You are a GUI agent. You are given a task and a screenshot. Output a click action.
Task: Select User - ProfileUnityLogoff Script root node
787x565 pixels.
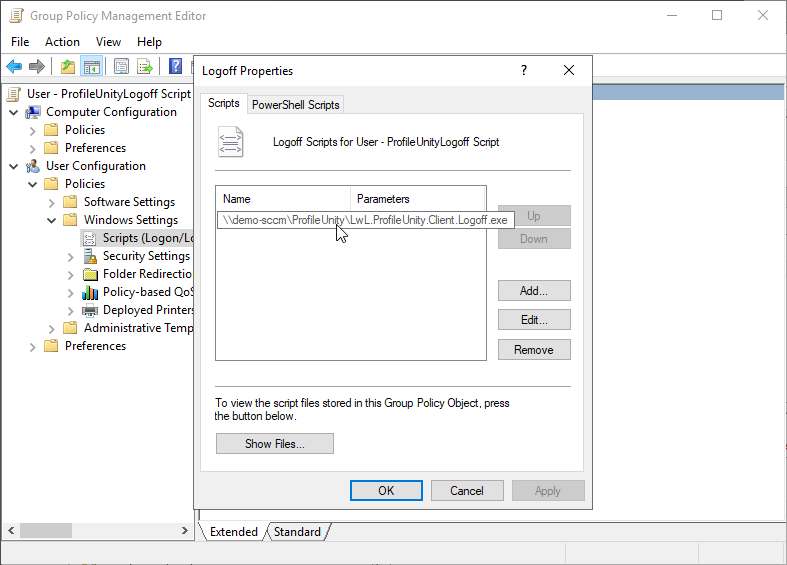109,94
